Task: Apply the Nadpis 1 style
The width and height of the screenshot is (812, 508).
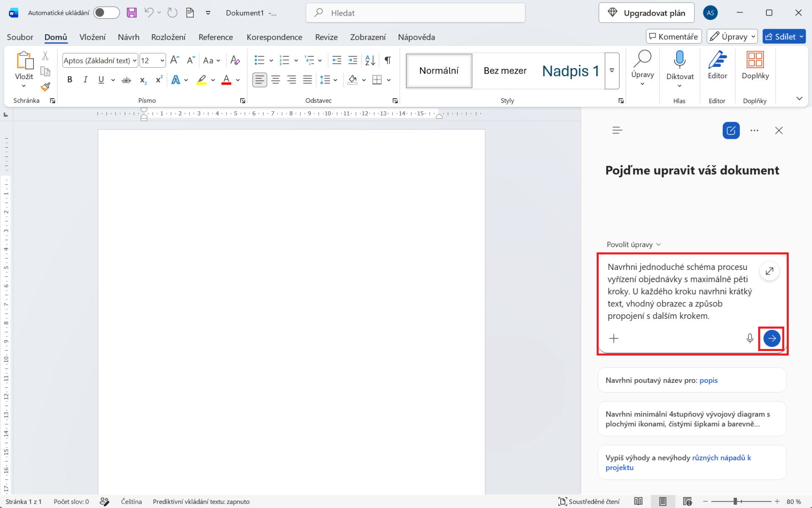Action: point(571,71)
